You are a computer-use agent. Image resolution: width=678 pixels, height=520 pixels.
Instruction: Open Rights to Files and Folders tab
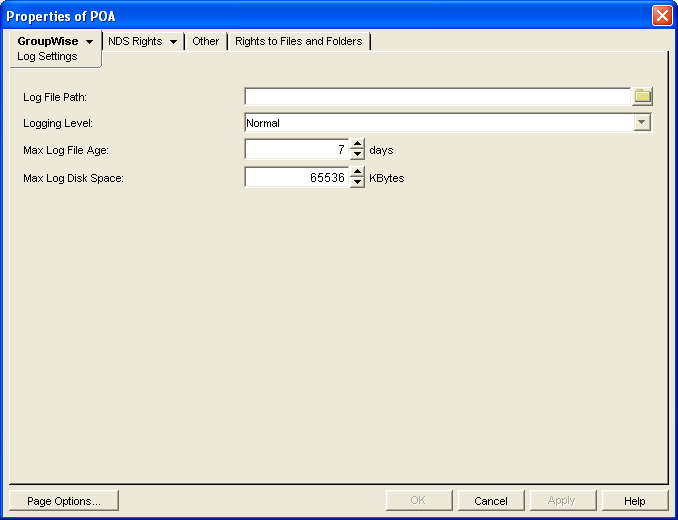pos(298,41)
